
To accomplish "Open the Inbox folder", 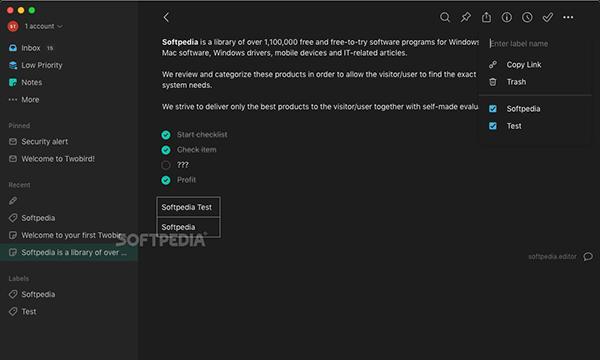I will tap(31, 48).
